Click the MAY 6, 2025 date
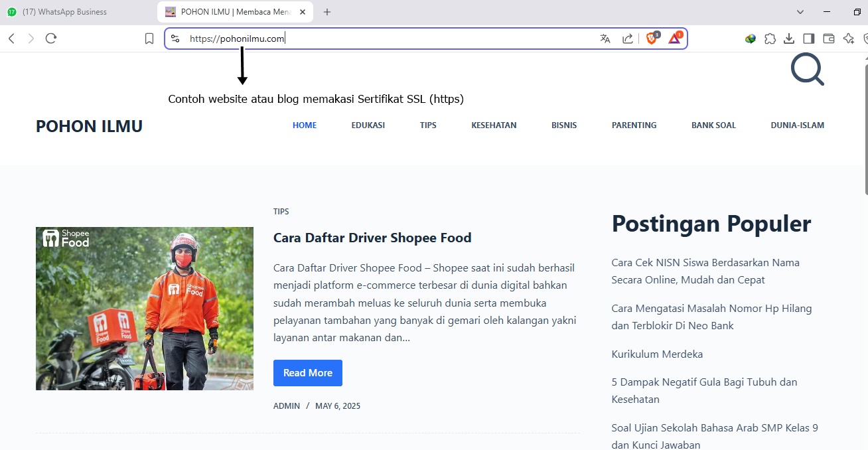 point(338,406)
